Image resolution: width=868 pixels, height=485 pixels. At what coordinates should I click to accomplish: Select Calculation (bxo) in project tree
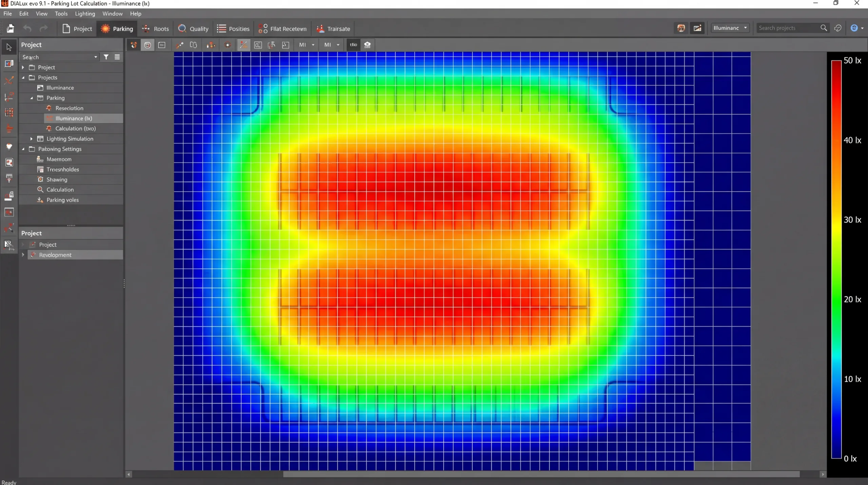[x=76, y=128]
